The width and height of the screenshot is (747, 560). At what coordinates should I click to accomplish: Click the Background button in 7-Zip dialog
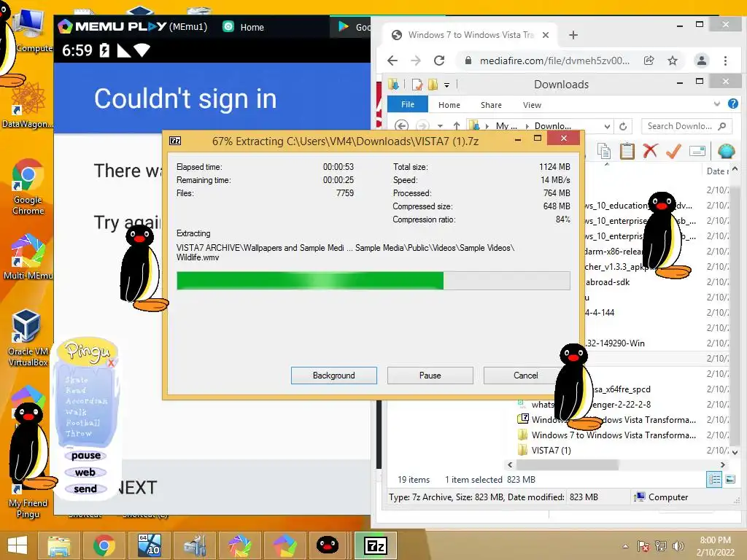333,376
